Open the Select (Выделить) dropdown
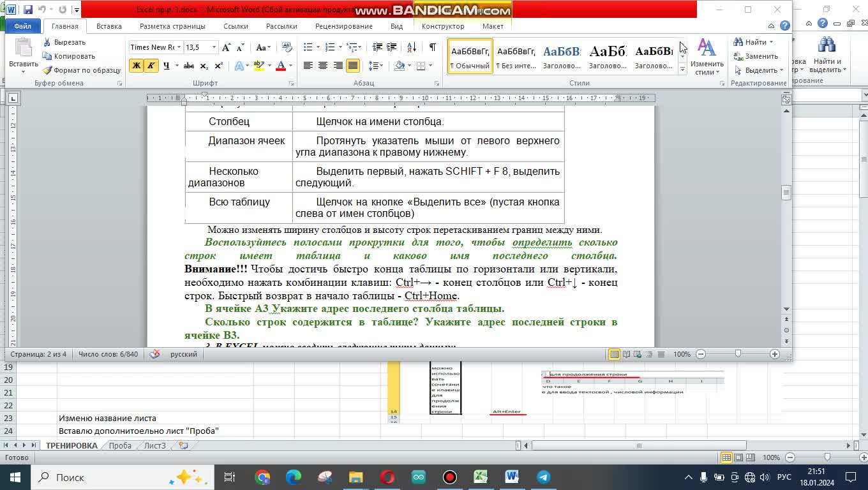Image resolution: width=868 pixels, height=490 pixels. click(759, 70)
